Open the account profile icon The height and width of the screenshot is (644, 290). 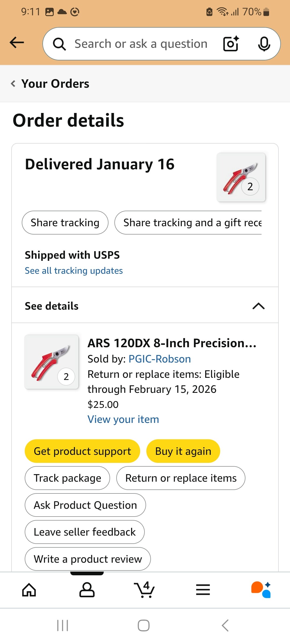coord(87,590)
